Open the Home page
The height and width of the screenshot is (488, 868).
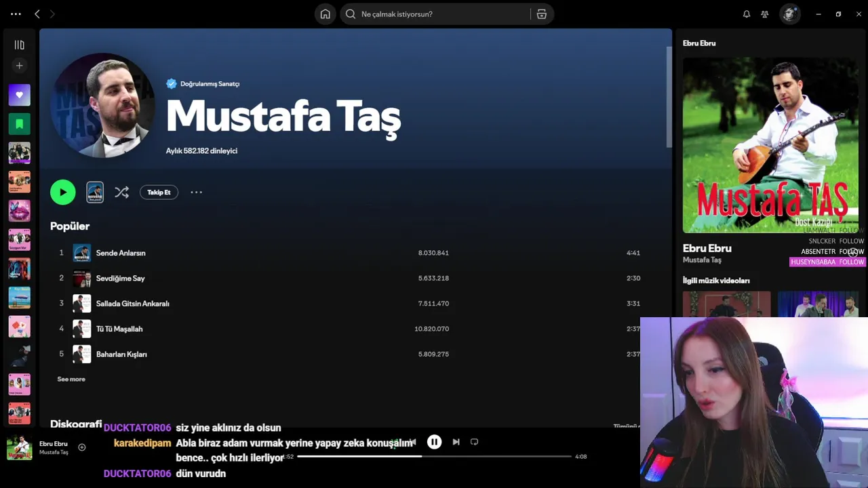[325, 14]
